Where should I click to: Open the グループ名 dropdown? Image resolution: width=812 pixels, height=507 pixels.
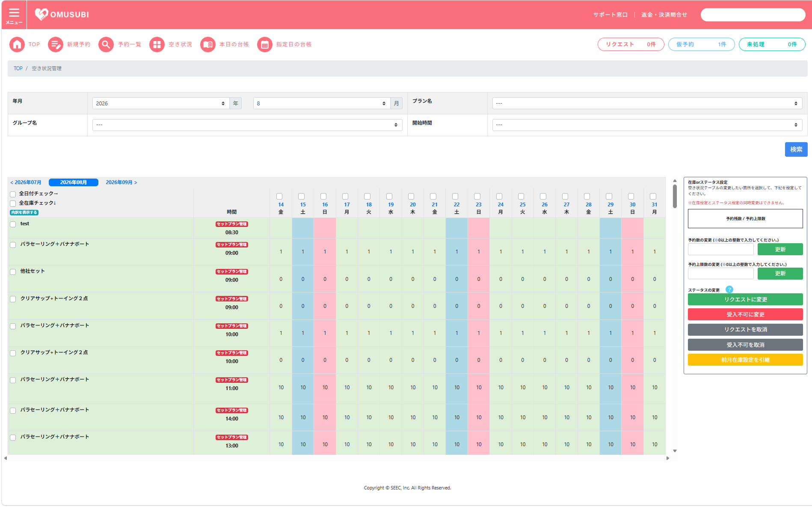coord(247,125)
